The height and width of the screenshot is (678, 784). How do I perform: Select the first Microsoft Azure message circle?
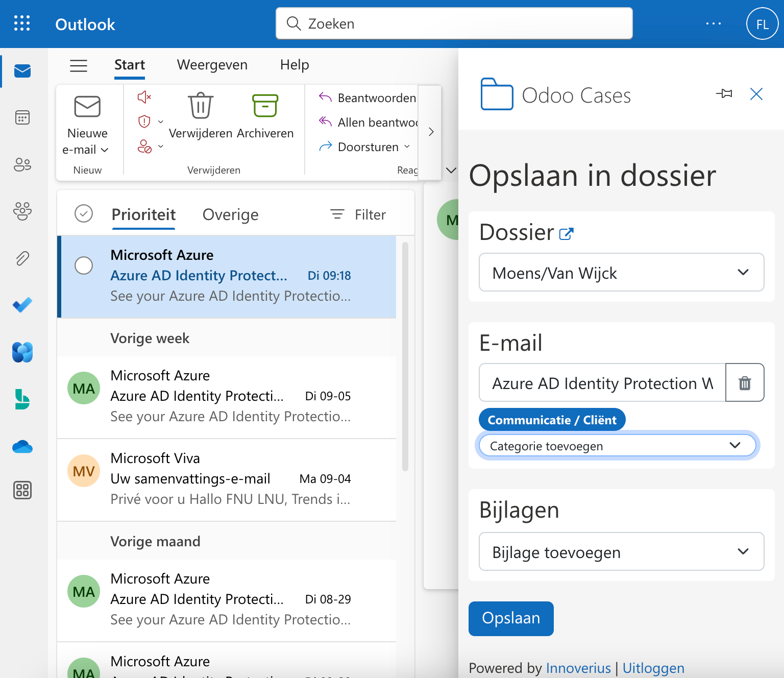(84, 265)
